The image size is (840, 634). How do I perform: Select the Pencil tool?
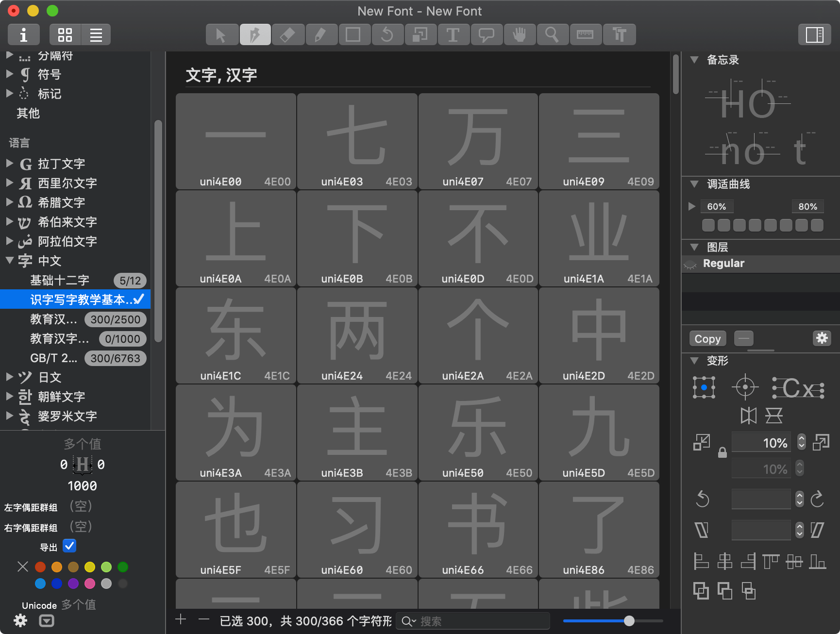point(320,34)
